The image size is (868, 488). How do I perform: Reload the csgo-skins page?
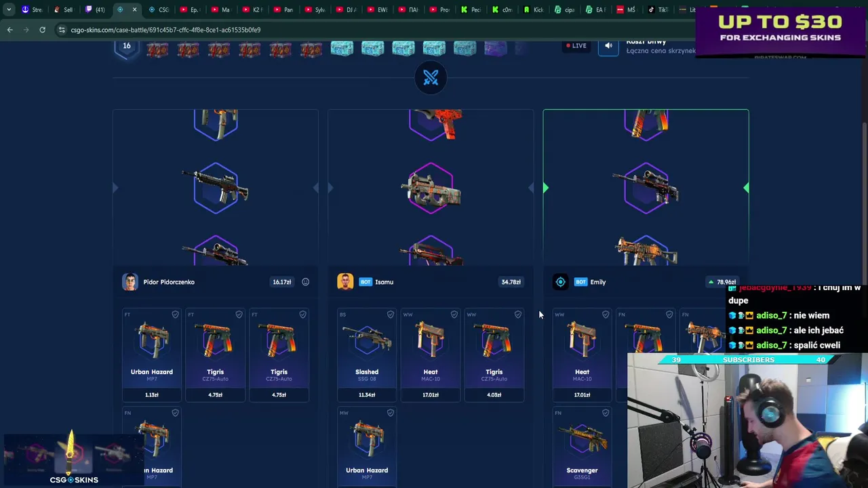click(x=42, y=30)
